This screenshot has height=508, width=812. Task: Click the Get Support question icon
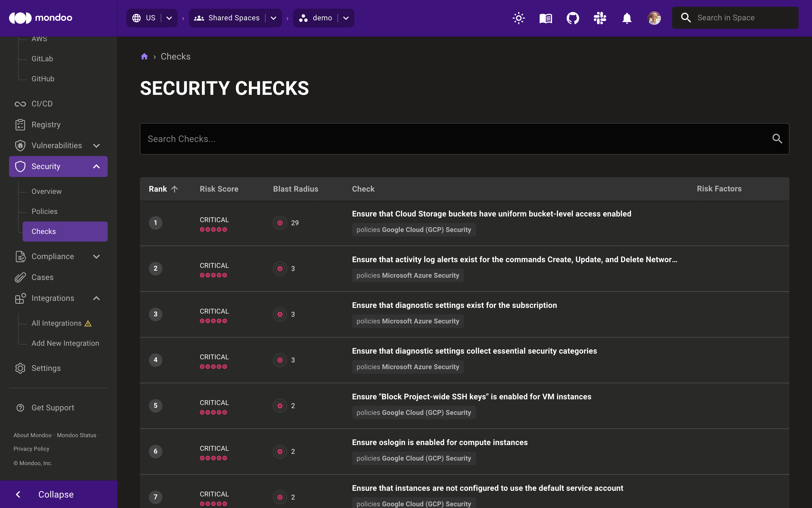(x=20, y=408)
